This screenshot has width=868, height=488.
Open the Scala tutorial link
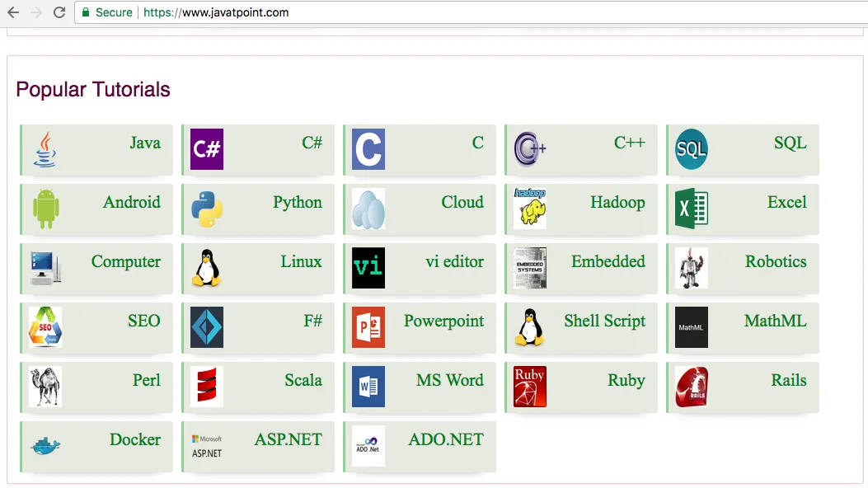coord(303,379)
